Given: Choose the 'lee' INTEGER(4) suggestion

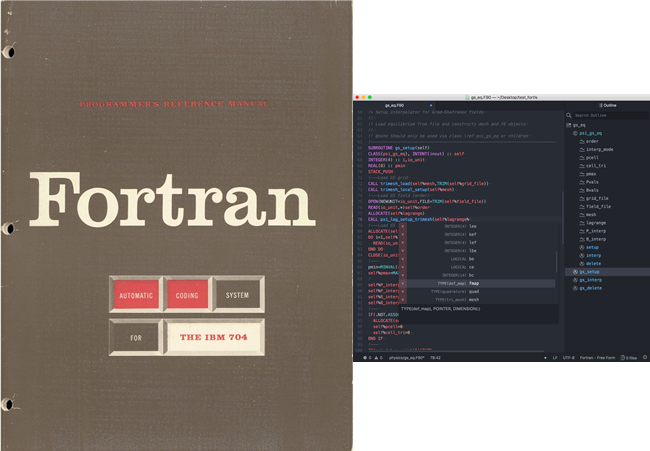Looking at the screenshot, I should 477,226.
